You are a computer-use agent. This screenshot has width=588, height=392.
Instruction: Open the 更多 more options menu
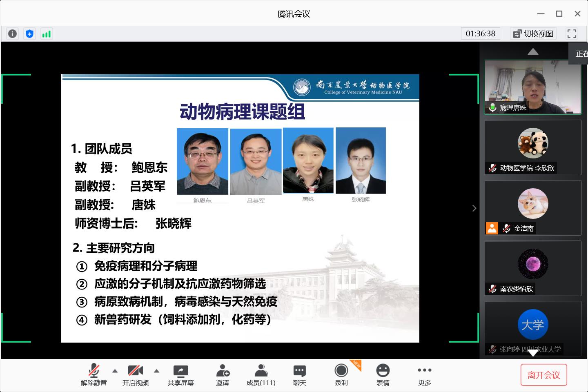pos(424,375)
